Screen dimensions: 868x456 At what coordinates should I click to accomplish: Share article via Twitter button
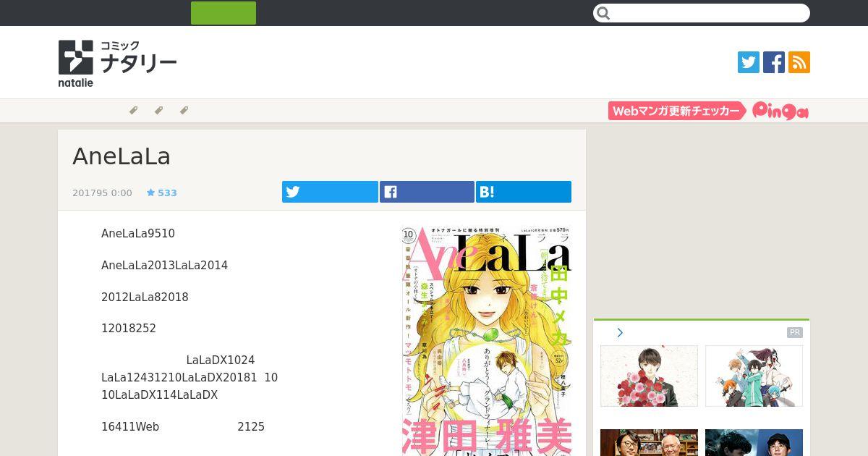pos(330,192)
